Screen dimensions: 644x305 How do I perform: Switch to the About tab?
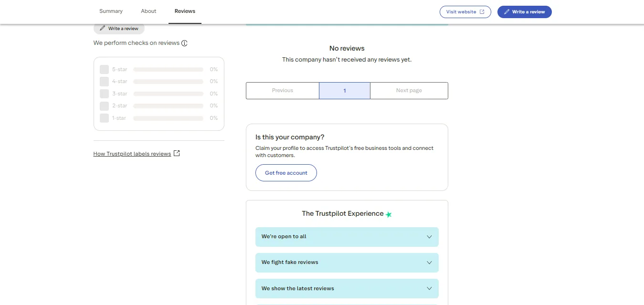148,11
